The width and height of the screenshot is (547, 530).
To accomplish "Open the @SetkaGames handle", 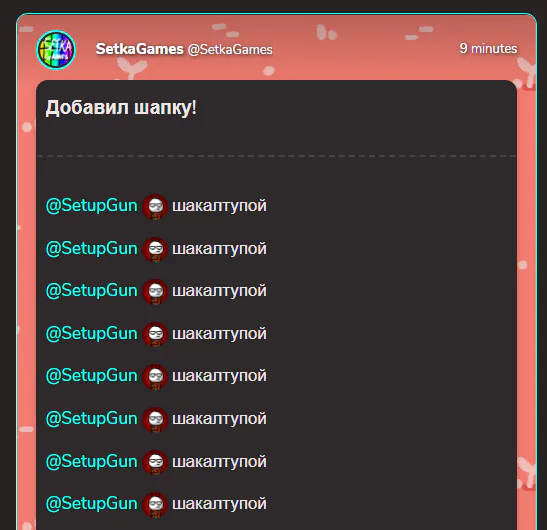I will pos(230,50).
